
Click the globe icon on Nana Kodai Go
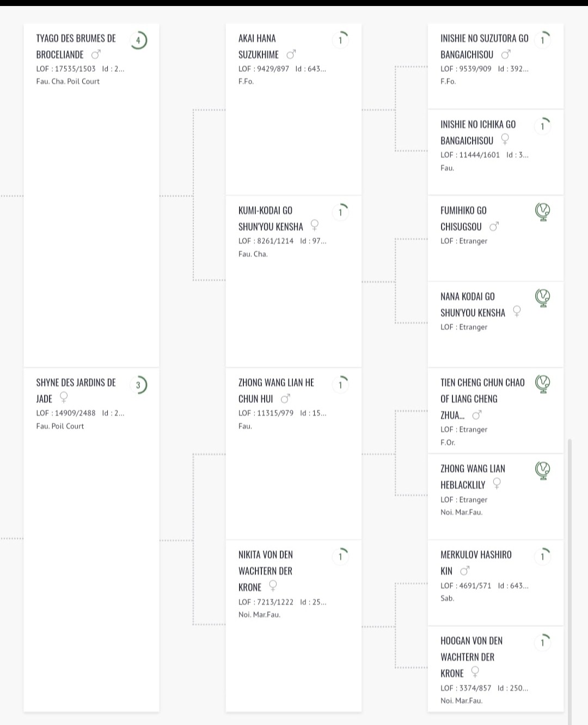point(543,298)
